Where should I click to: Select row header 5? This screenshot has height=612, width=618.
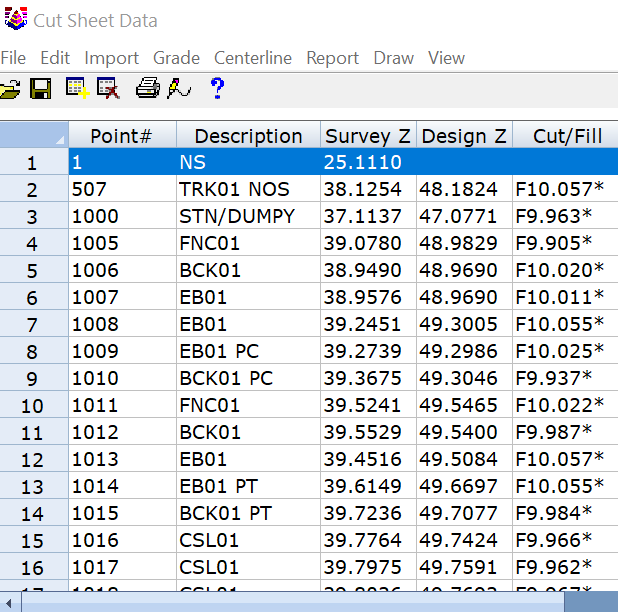point(34,270)
